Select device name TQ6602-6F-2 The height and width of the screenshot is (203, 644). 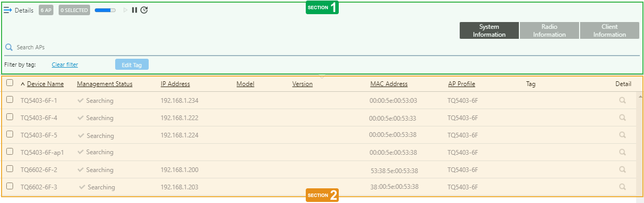pos(39,169)
